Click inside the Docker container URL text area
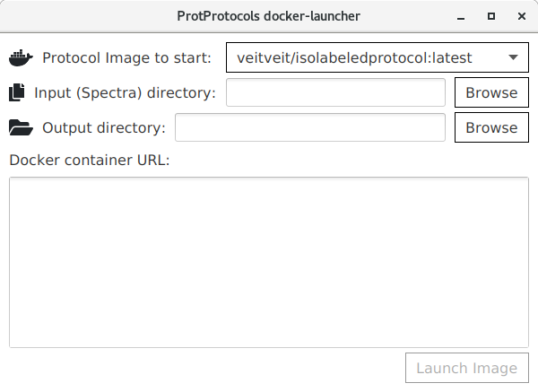 click(x=269, y=263)
